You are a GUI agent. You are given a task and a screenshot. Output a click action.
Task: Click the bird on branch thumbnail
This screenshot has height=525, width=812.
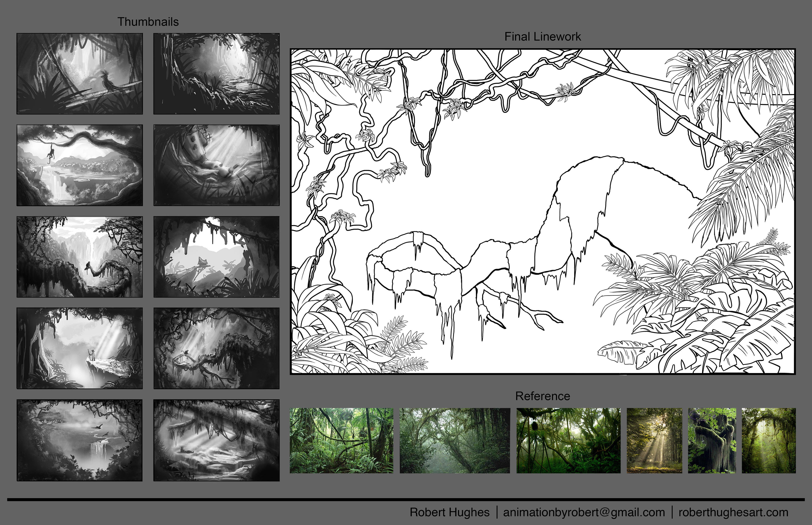pos(80,74)
